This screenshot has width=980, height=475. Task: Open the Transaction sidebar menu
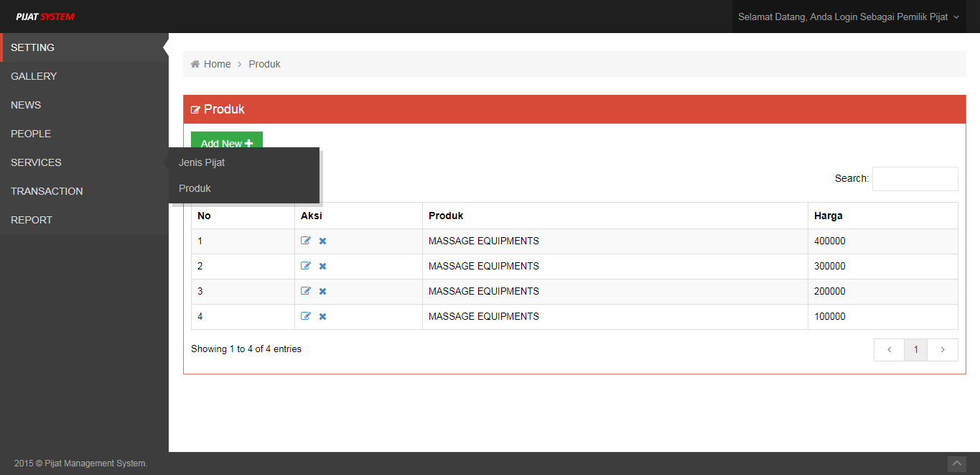pyautogui.click(x=47, y=191)
